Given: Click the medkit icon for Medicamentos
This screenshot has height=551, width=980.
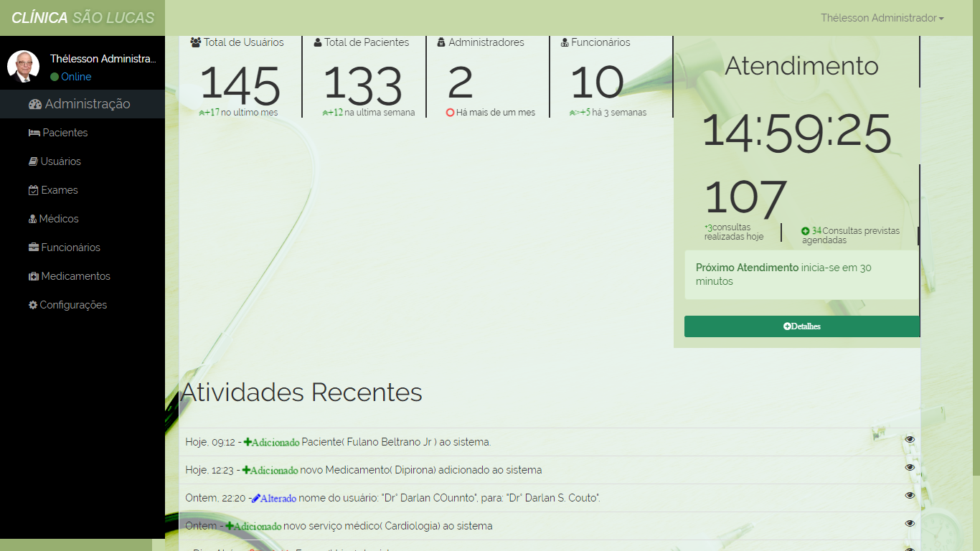Looking at the screenshot, I should (34, 276).
